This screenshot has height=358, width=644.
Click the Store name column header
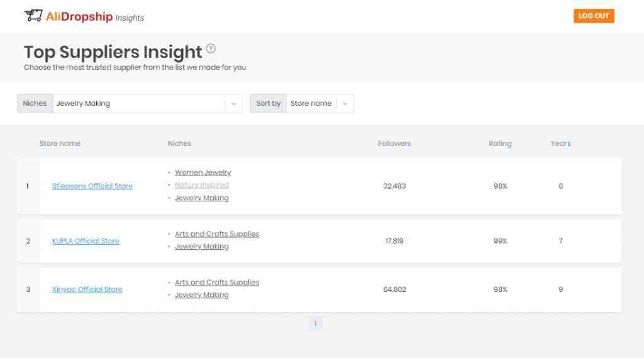[x=60, y=143]
